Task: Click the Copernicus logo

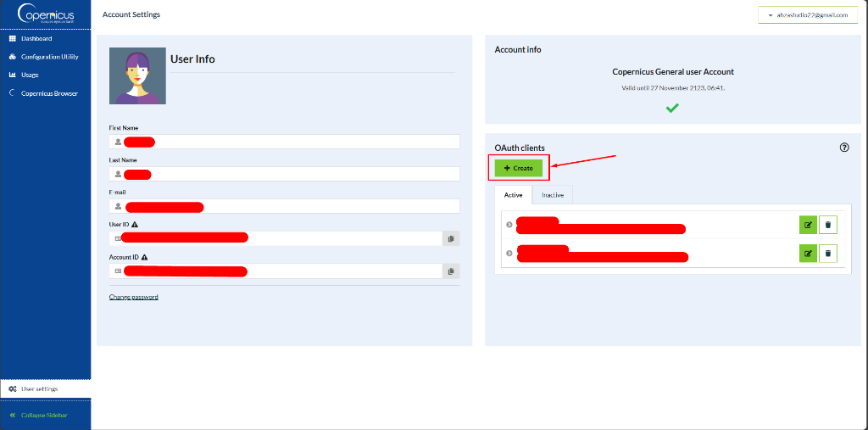Action: [46, 14]
